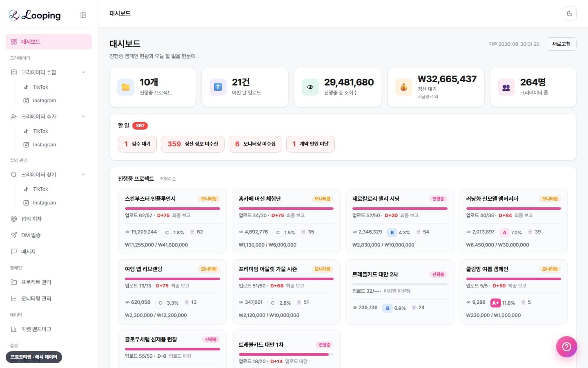This screenshot has height=368, width=588.
Task: Collapse the sidebar with the panel icon
Action: click(83, 15)
